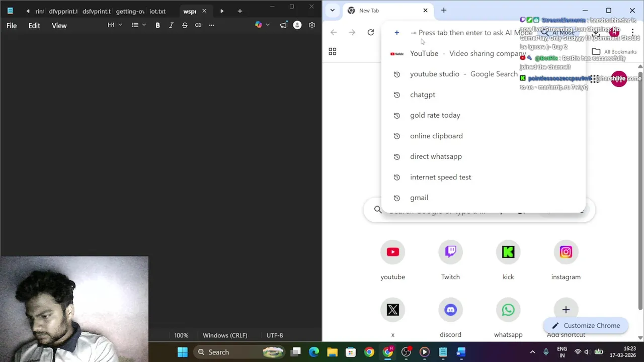Open a new Chrome tab
The width and height of the screenshot is (644, 362).
pyautogui.click(x=444, y=10)
